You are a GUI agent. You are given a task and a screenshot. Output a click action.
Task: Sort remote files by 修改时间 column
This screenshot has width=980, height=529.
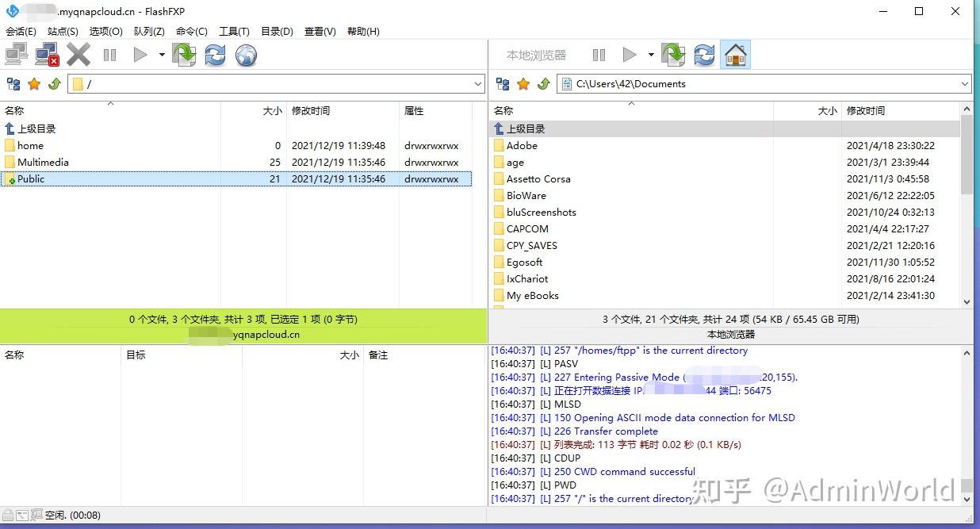[x=311, y=110]
